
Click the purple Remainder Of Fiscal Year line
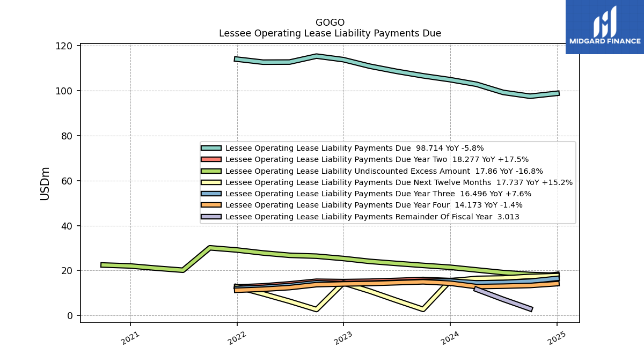[x=503, y=299]
